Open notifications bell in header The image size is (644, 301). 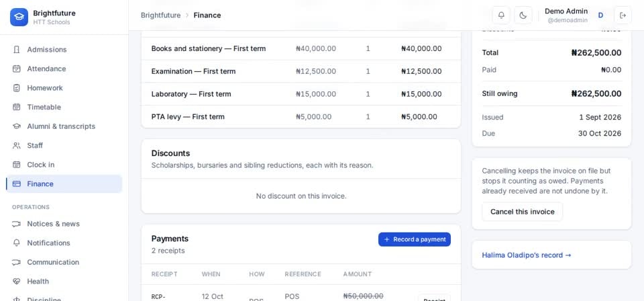[x=501, y=15]
